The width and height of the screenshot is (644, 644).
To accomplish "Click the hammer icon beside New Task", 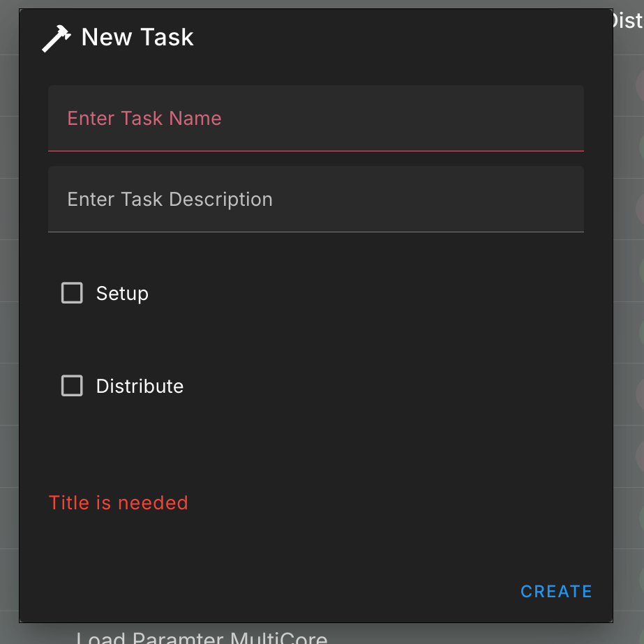I will point(57,38).
